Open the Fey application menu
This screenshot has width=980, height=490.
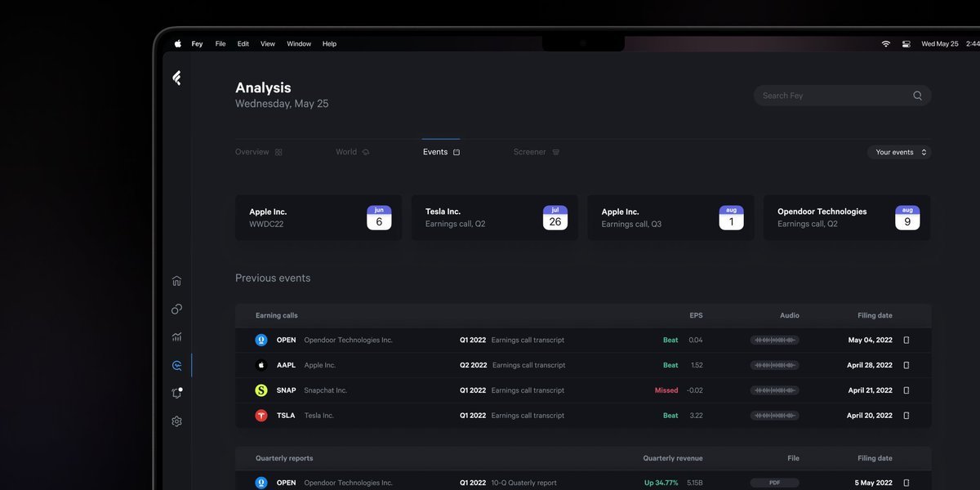point(197,44)
